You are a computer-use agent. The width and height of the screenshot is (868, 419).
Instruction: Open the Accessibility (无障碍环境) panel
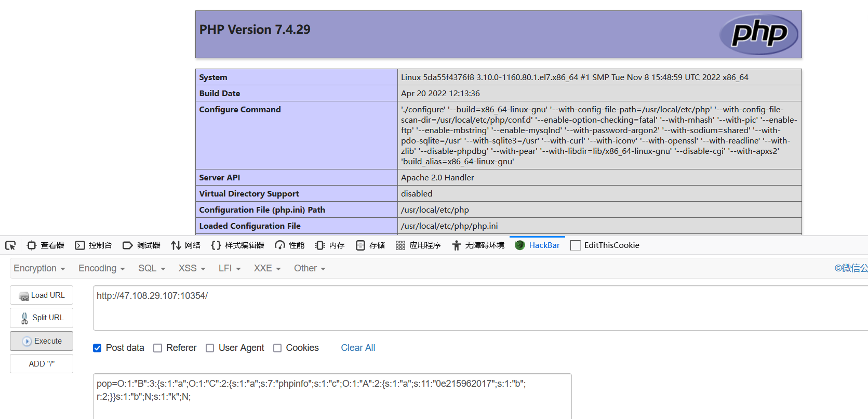point(478,245)
